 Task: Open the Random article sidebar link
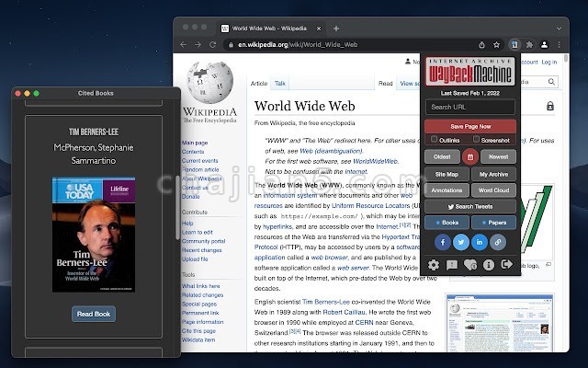[x=200, y=169]
